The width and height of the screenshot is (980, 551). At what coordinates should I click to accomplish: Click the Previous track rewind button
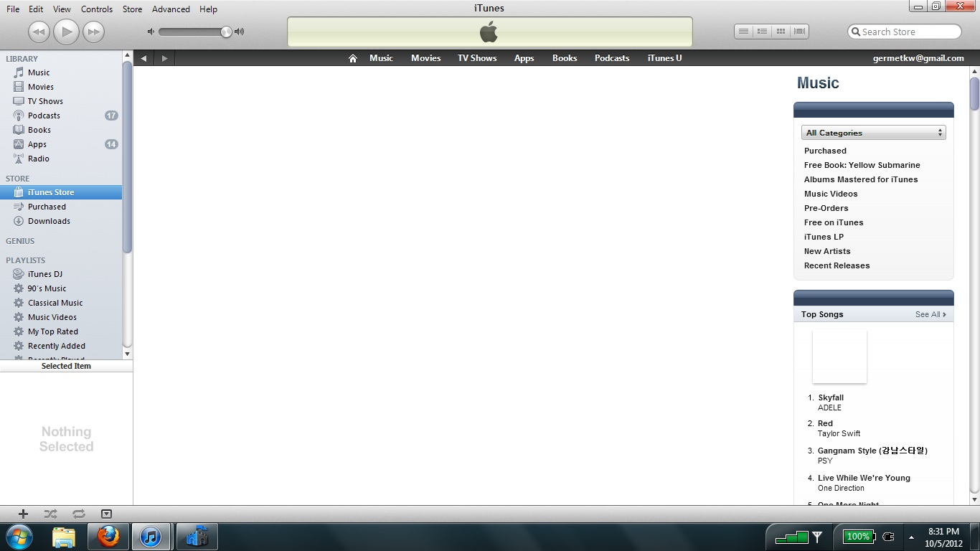coord(39,32)
